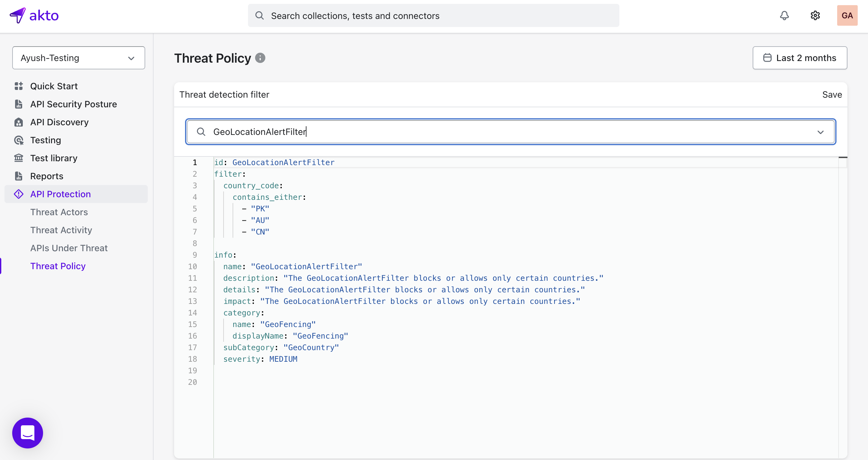This screenshot has height=460, width=868.
Task: Expand the filter selector chevron
Action: (x=820, y=132)
